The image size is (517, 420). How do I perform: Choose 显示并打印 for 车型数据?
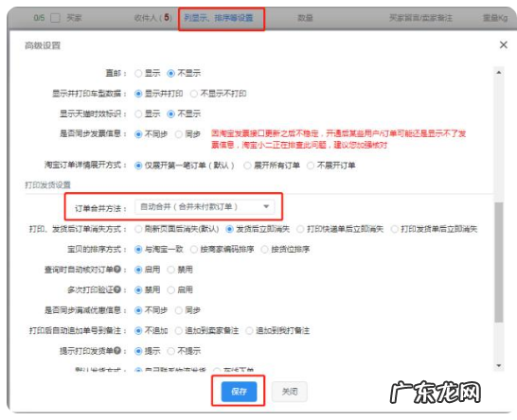point(138,94)
